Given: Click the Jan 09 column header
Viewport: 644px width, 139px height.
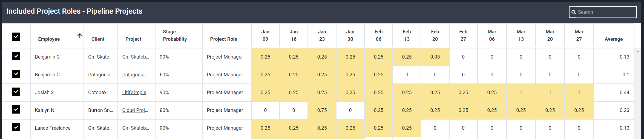Looking at the screenshot, I should pos(265,35).
